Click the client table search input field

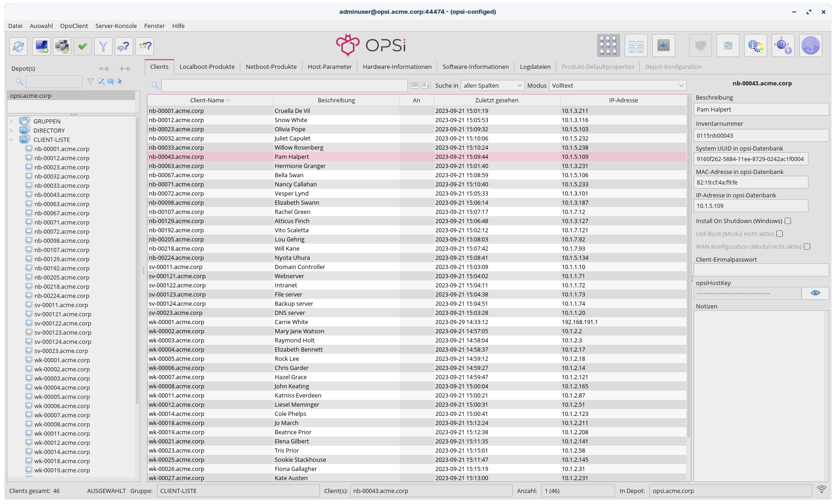284,85
